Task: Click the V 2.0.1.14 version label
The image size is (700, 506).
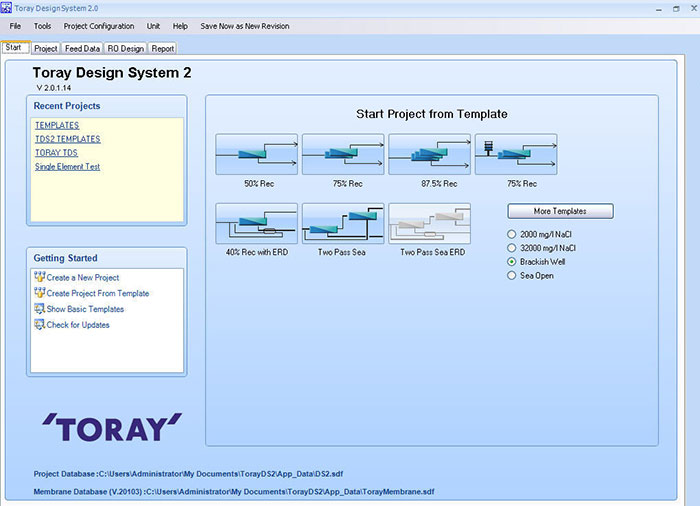Action: (54, 88)
